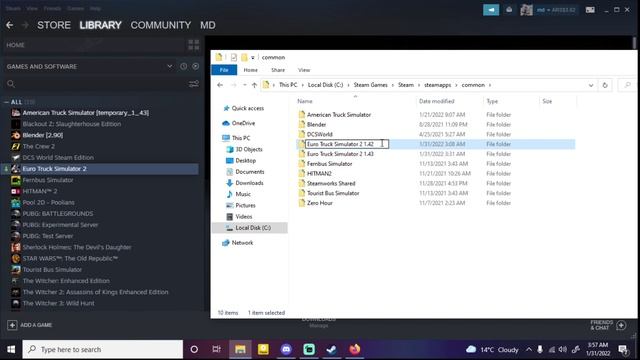This screenshot has width=640, height=360.
Task: Open Downloads in navigation pane
Action: (x=249, y=183)
